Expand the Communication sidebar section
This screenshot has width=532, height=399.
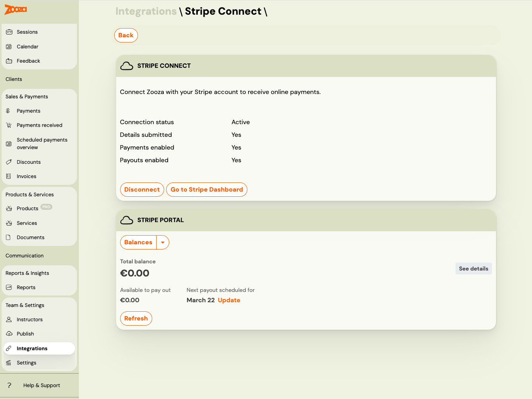25,256
